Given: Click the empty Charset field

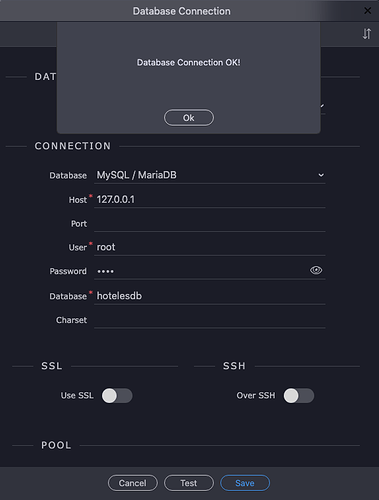Looking at the screenshot, I should 210,320.
